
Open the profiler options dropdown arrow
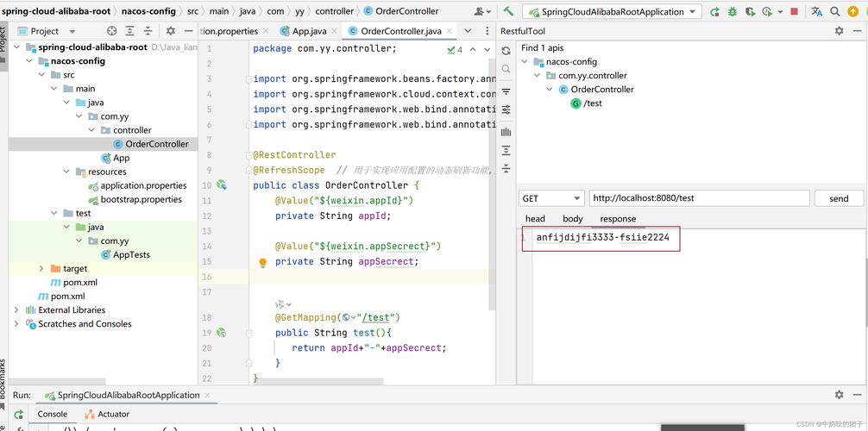tap(781, 11)
